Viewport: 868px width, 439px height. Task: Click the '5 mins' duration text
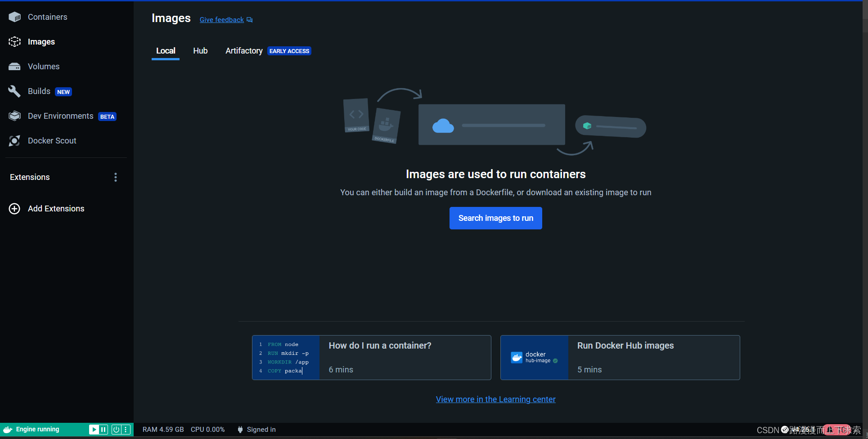click(x=589, y=370)
